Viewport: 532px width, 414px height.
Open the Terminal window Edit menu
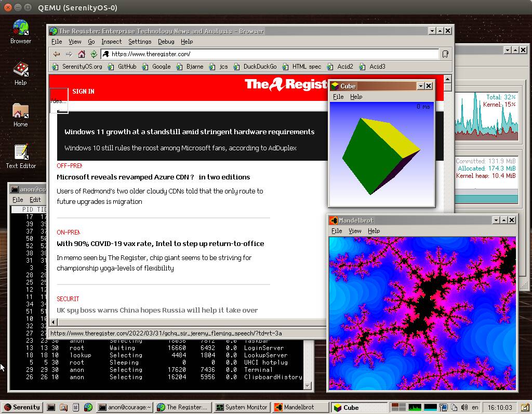35,200
